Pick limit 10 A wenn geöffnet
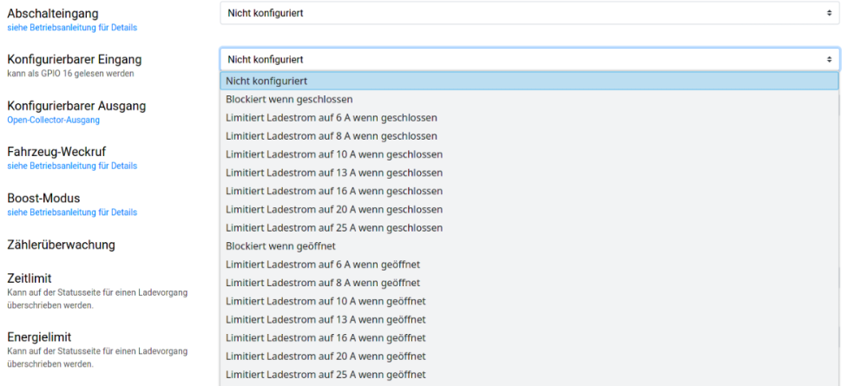The image size is (868, 386). click(x=325, y=301)
